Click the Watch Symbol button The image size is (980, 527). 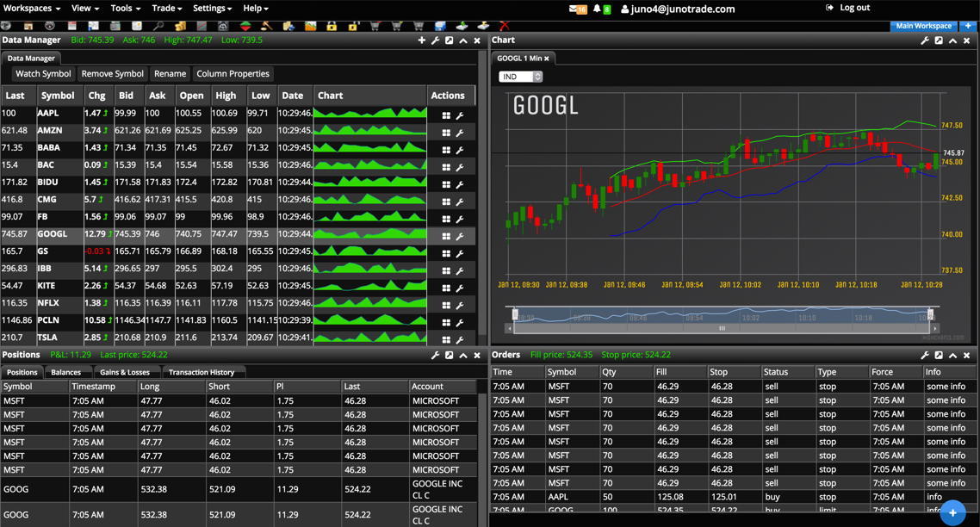pyautogui.click(x=43, y=74)
